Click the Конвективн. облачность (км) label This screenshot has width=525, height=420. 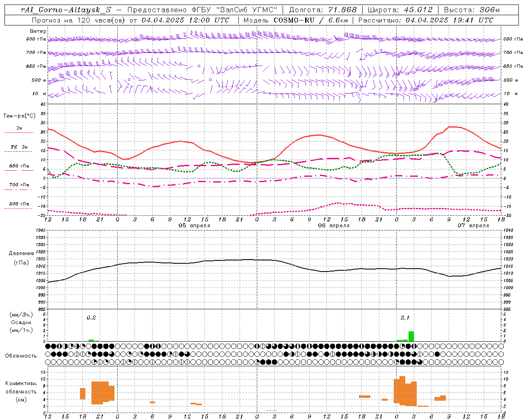pos(21,391)
